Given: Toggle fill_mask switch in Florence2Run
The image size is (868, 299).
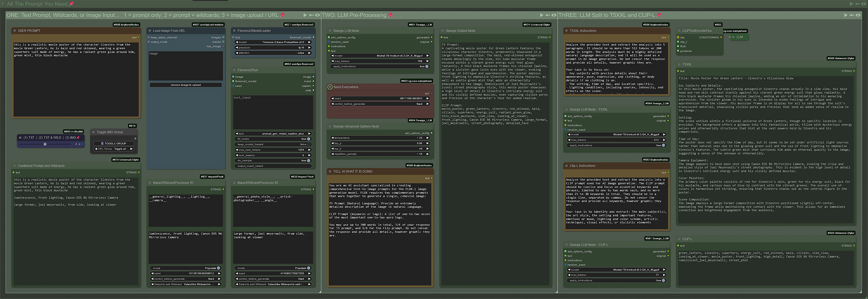Looking at the screenshot, I should (308, 139).
